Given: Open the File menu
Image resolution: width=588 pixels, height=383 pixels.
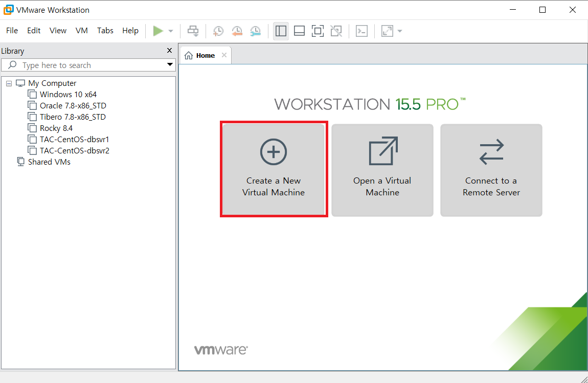Looking at the screenshot, I should pos(12,30).
